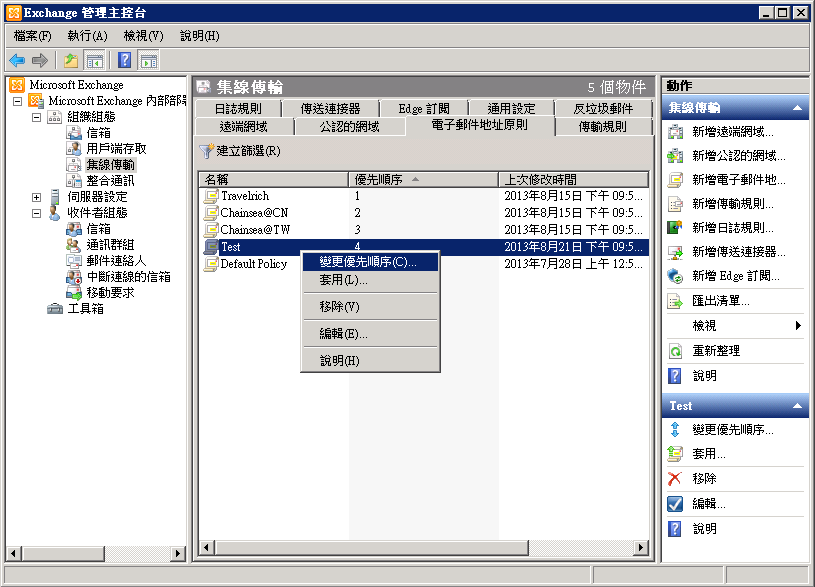Switch to the 傳輸規則 tab

click(x=603, y=126)
